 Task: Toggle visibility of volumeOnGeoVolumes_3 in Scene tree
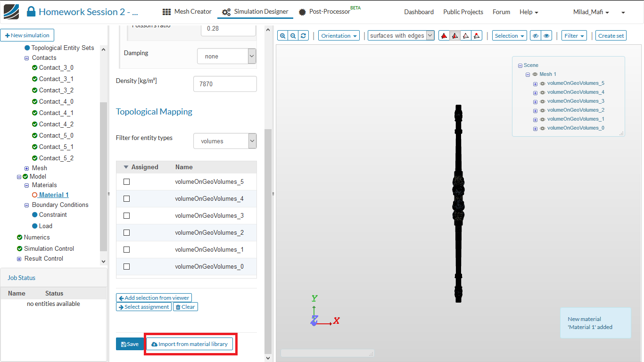pos(543,101)
